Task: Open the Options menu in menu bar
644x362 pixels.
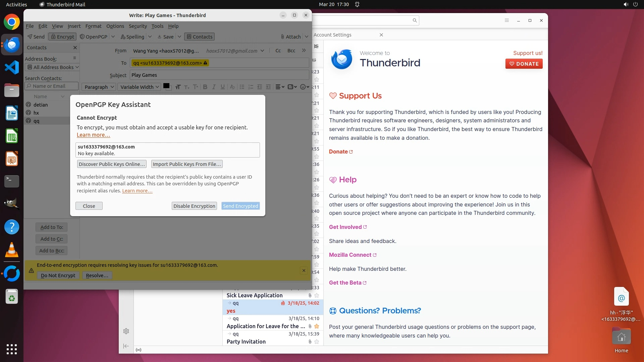Action: pos(115,26)
